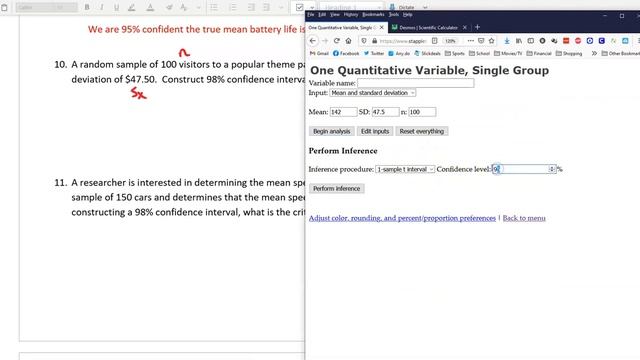Open the Firefox Tools menu
Image resolution: width=640 pixels, height=360 pixels.
pos(393,15)
